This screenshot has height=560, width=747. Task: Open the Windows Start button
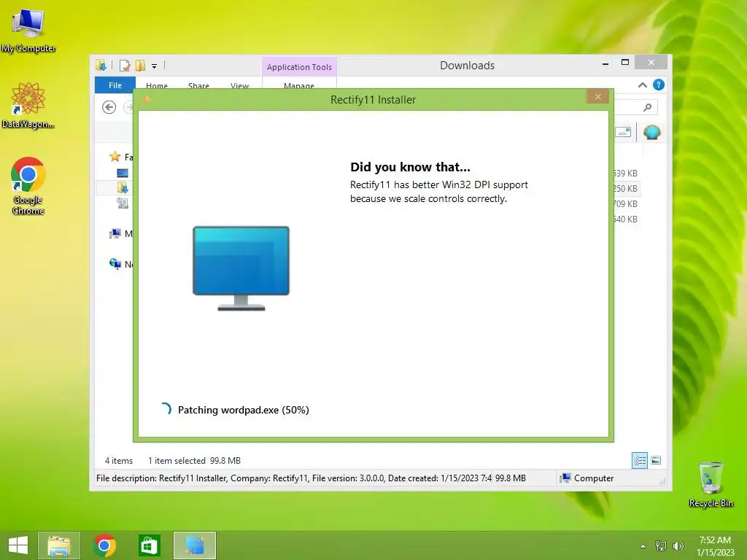click(x=18, y=545)
